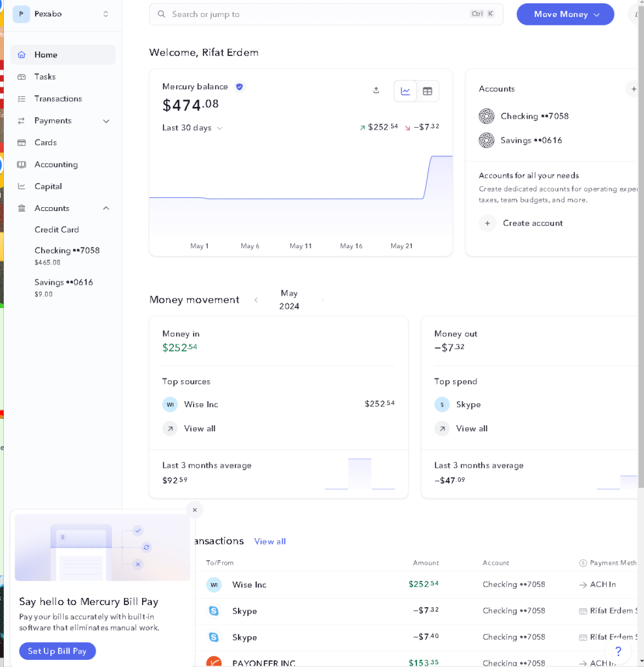Click the card icon in Skype −$7.32 row
The height and width of the screenshot is (667, 644).
tap(583, 612)
